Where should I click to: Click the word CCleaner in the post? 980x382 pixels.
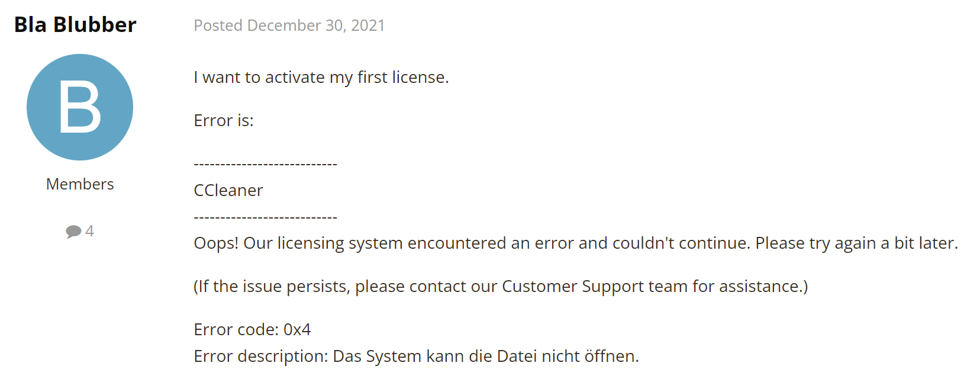point(228,191)
